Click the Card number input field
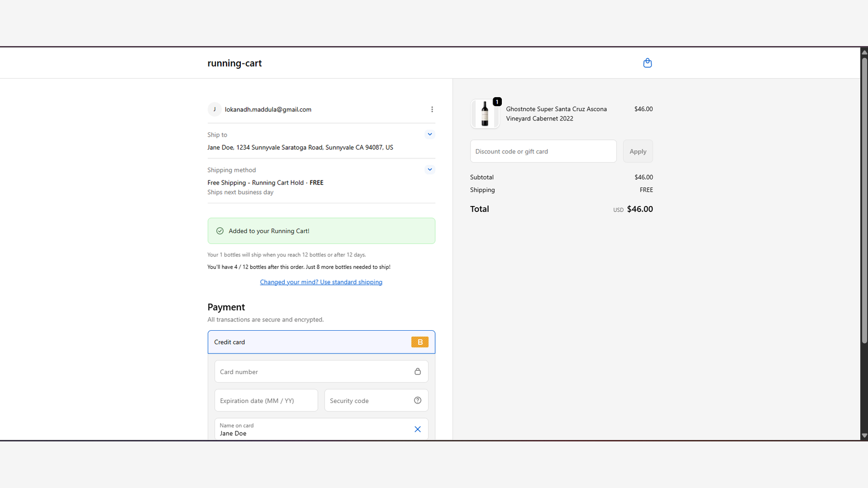868x488 pixels. [x=312, y=371]
